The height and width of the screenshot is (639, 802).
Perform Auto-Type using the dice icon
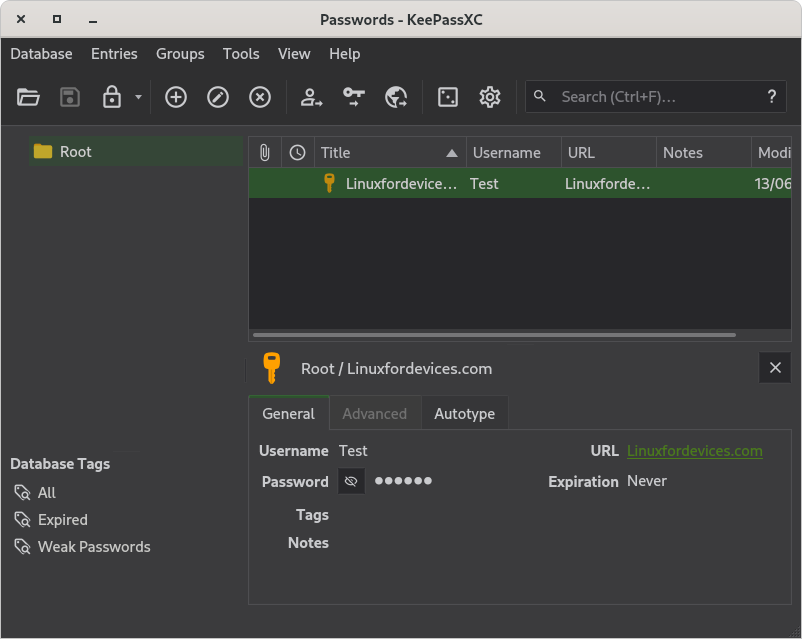[x=447, y=97]
